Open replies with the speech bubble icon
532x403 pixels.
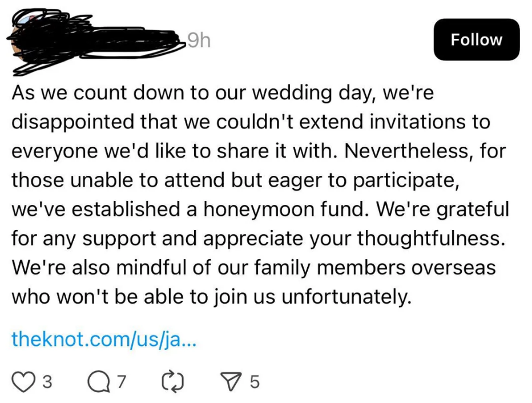[98, 381]
